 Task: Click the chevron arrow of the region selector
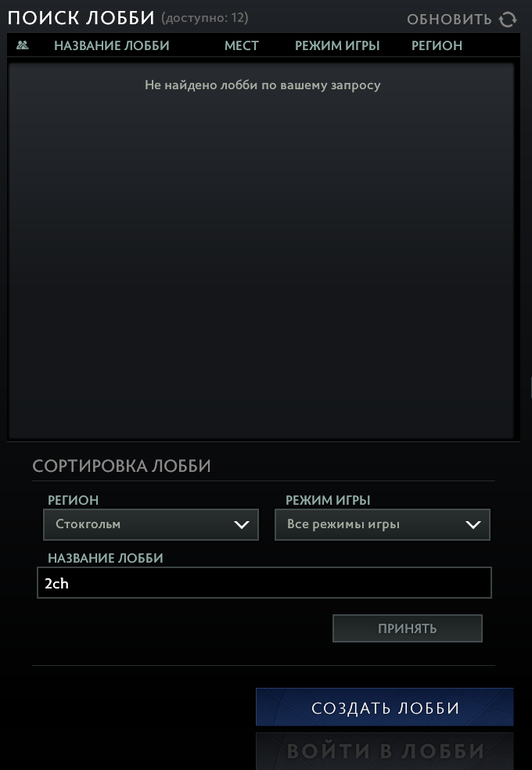(242, 525)
